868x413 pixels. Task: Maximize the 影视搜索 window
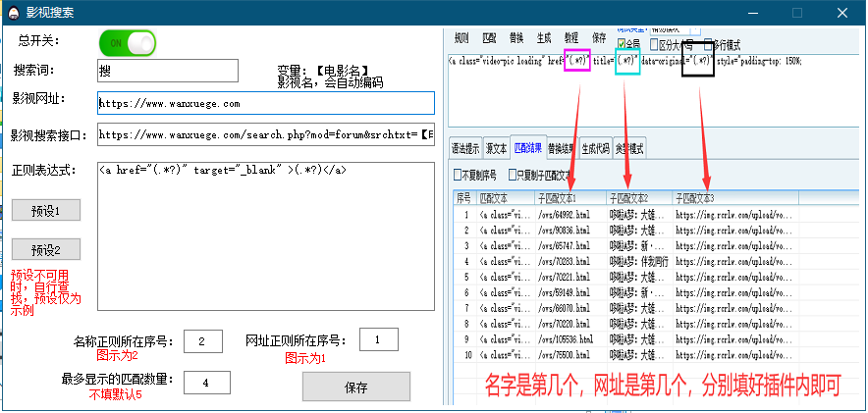coord(797,13)
